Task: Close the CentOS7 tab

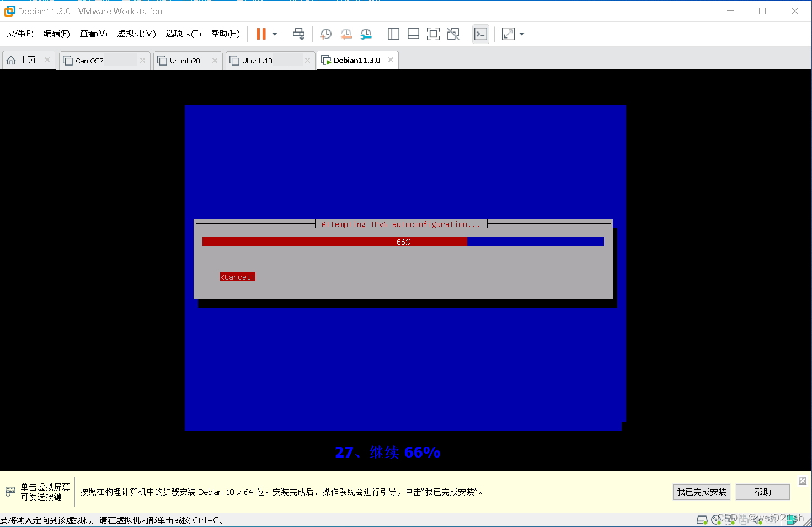Action: click(x=143, y=61)
